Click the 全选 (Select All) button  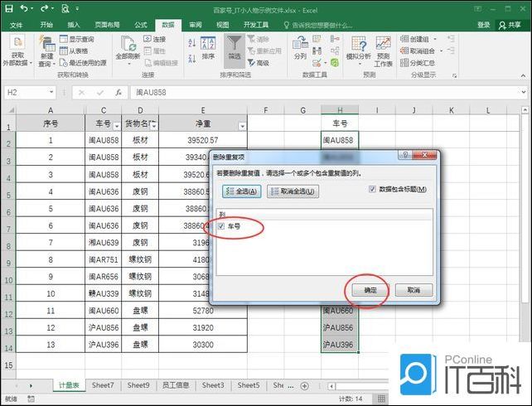[x=241, y=191]
